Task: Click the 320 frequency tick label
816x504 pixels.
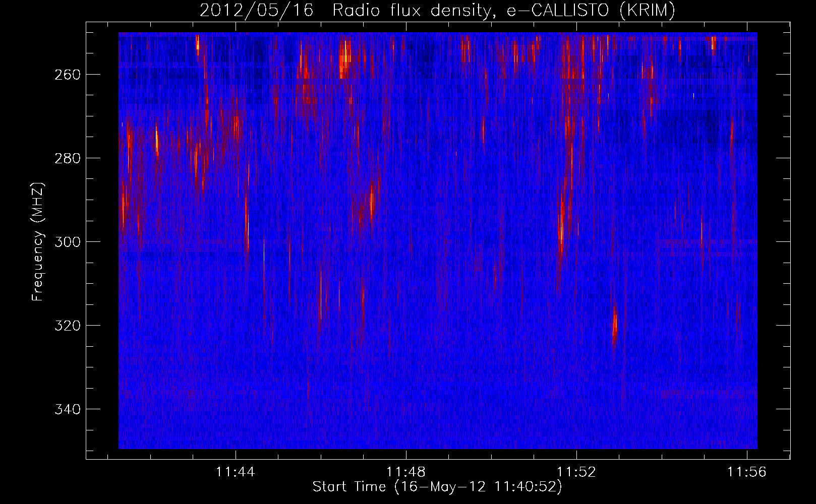Action: point(67,326)
